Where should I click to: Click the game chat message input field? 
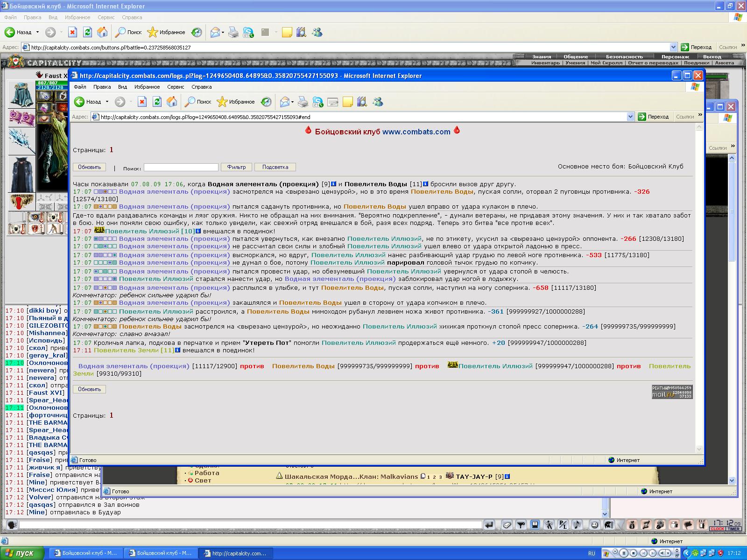(250, 525)
